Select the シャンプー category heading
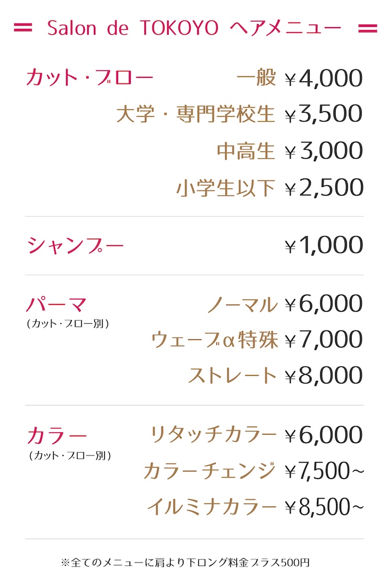The width and height of the screenshot is (392, 582). tap(76, 245)
